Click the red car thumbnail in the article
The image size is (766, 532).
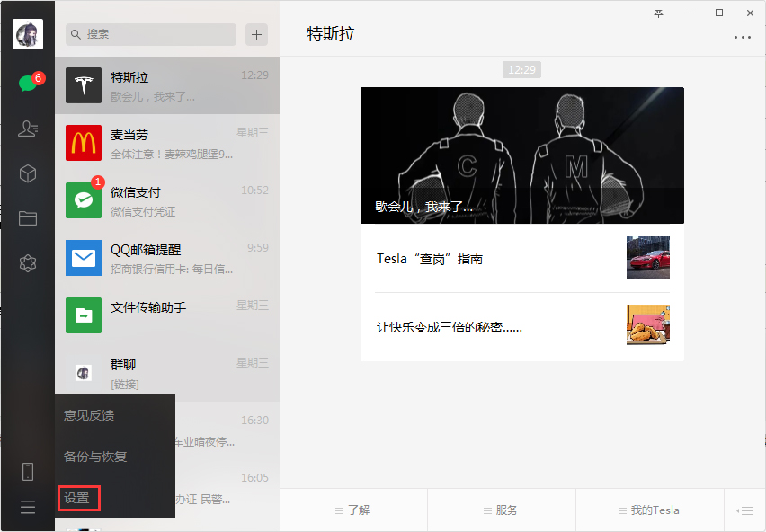pos(647,258)
